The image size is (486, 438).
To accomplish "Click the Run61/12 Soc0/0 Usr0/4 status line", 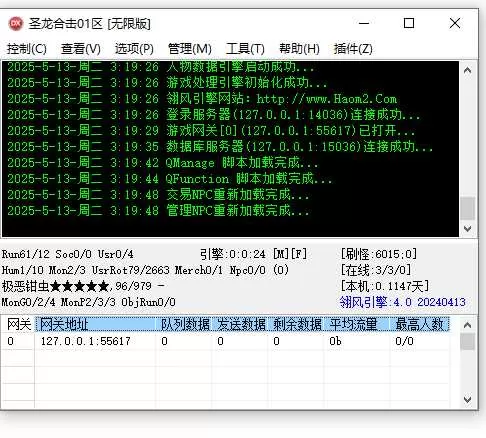I will click(67, 254).
